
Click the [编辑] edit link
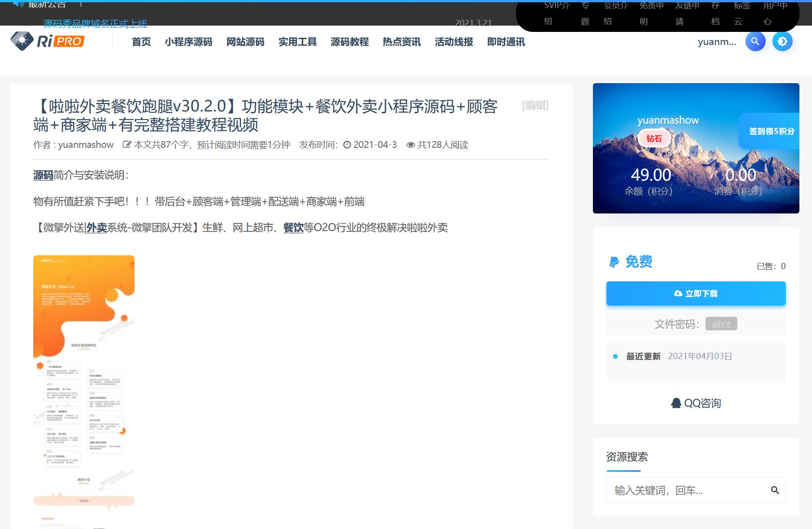coord(535,105)
